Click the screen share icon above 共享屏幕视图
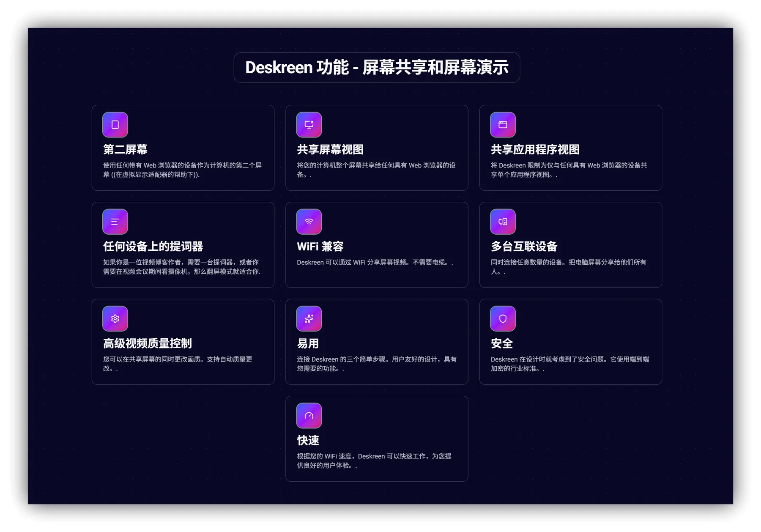The height and width of the screenshot is (532, 761). (x=309, y=125)
